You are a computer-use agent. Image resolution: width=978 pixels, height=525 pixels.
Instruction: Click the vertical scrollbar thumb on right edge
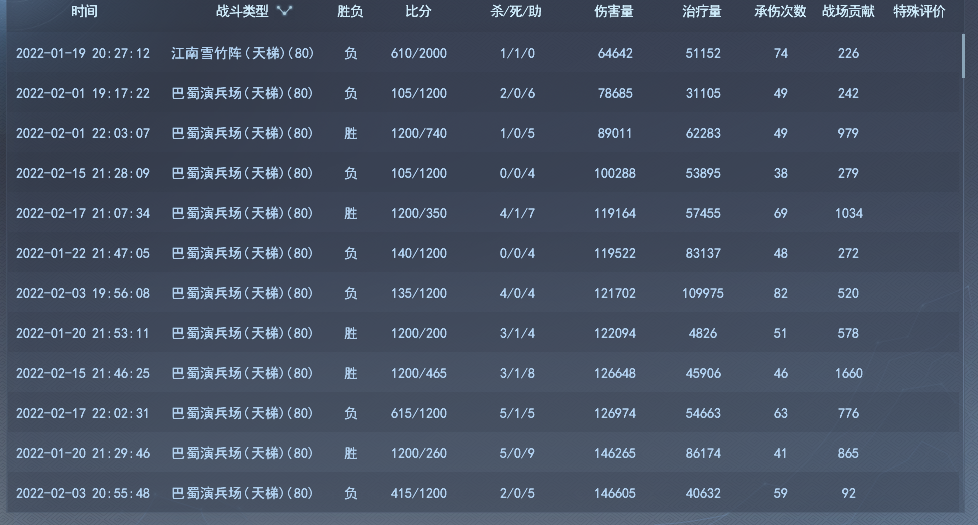coord(963,55)
